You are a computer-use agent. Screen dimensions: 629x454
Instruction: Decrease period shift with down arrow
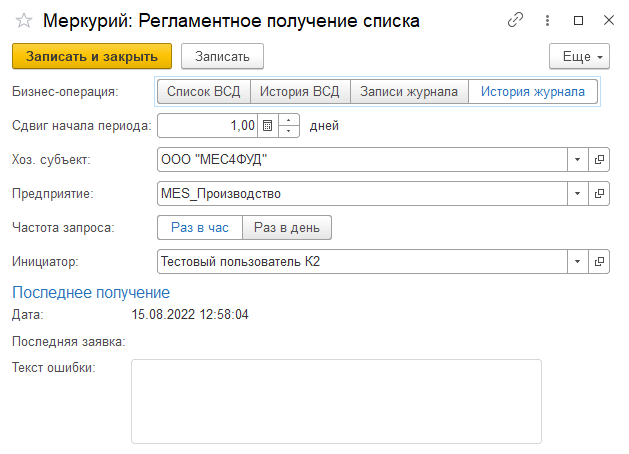click(289, 131)
